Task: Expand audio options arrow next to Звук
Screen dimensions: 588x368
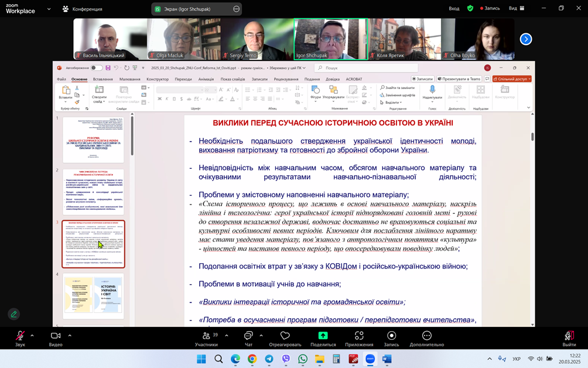Action: pyautogui.click(x=32, y=336)
